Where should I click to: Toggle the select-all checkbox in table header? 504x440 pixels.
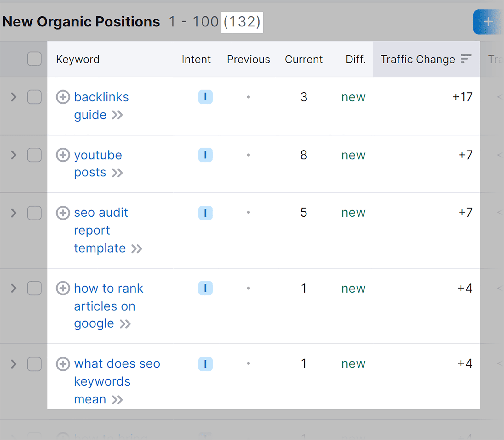click(x=34, y=59)
